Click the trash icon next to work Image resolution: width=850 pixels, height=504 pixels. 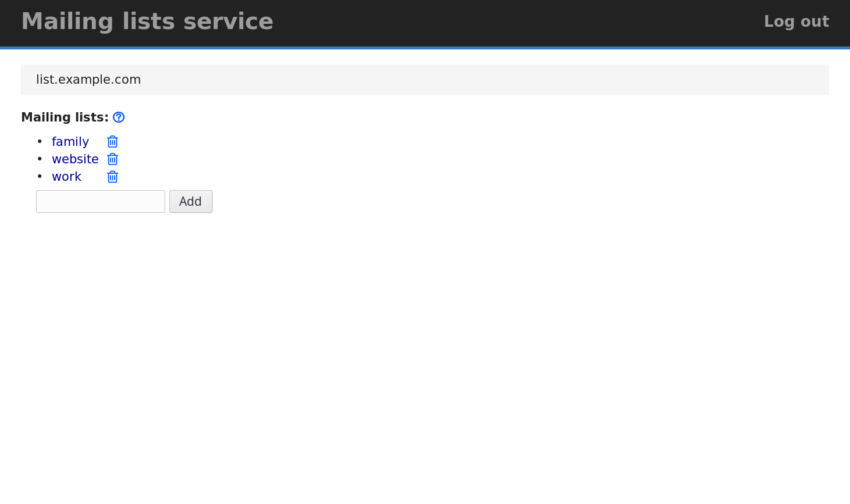tap(113, 177)
